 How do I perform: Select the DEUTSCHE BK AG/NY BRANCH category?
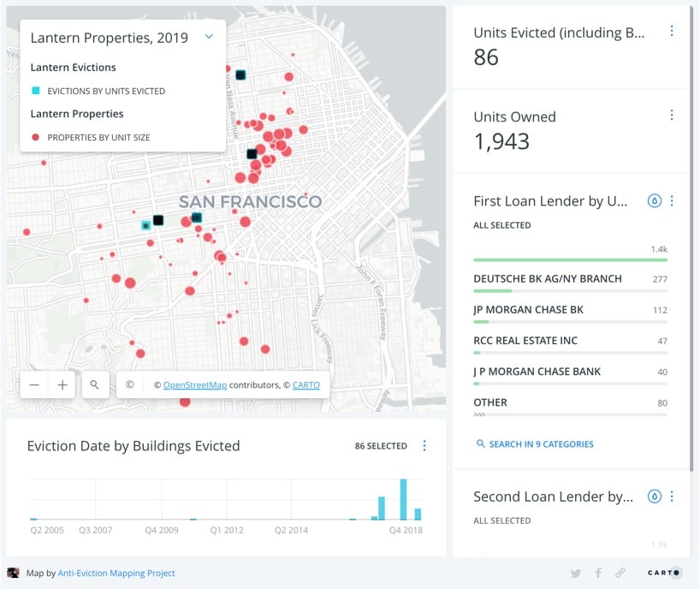click(548, 279)
